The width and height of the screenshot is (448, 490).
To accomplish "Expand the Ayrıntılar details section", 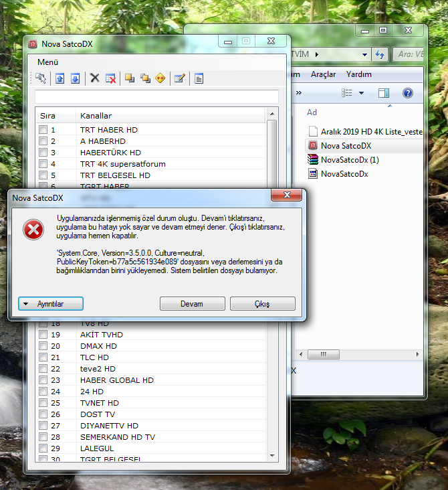I will [51, 304].
